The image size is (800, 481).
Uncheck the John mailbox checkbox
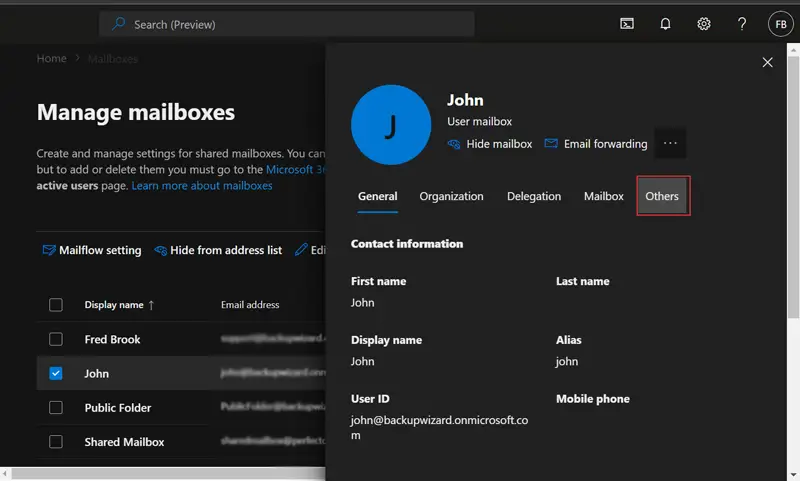coord(56,373)
